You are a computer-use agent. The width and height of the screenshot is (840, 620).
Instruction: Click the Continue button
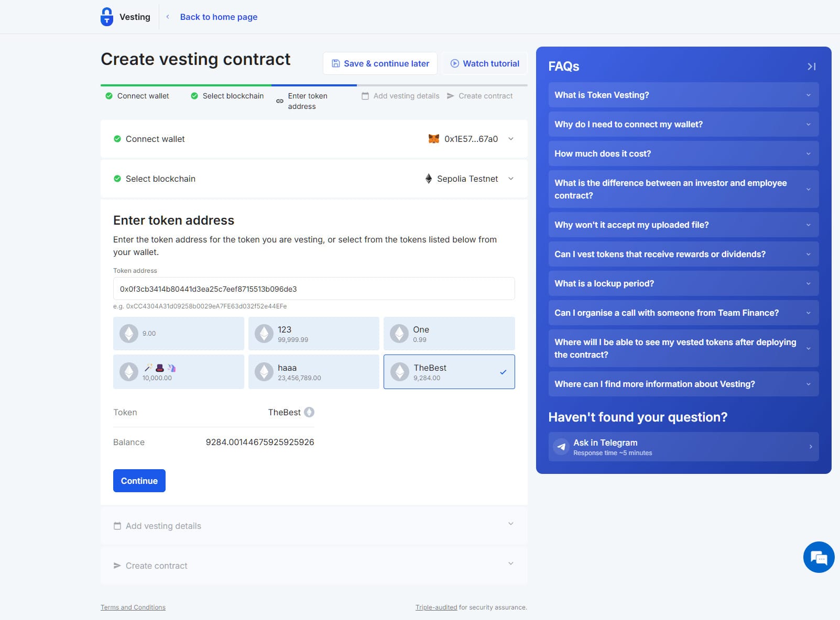(x=139, y=480)
